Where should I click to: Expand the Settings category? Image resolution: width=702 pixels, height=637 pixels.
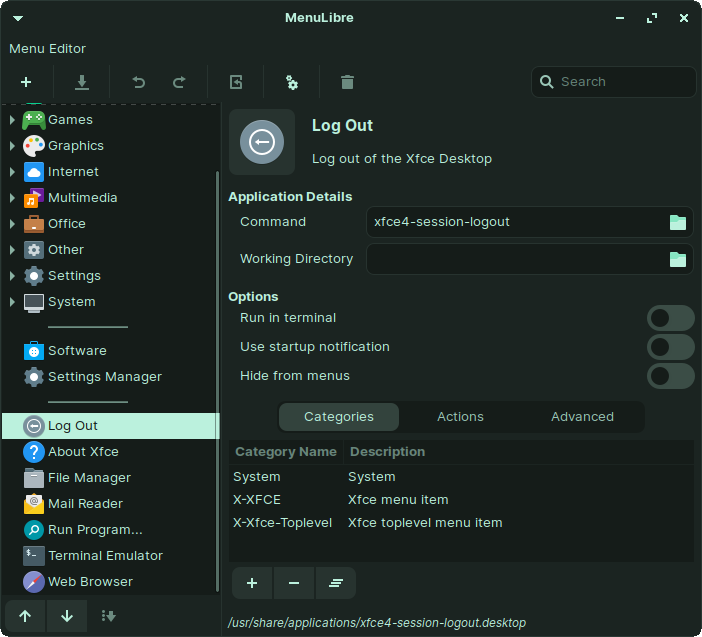(12, 276)
